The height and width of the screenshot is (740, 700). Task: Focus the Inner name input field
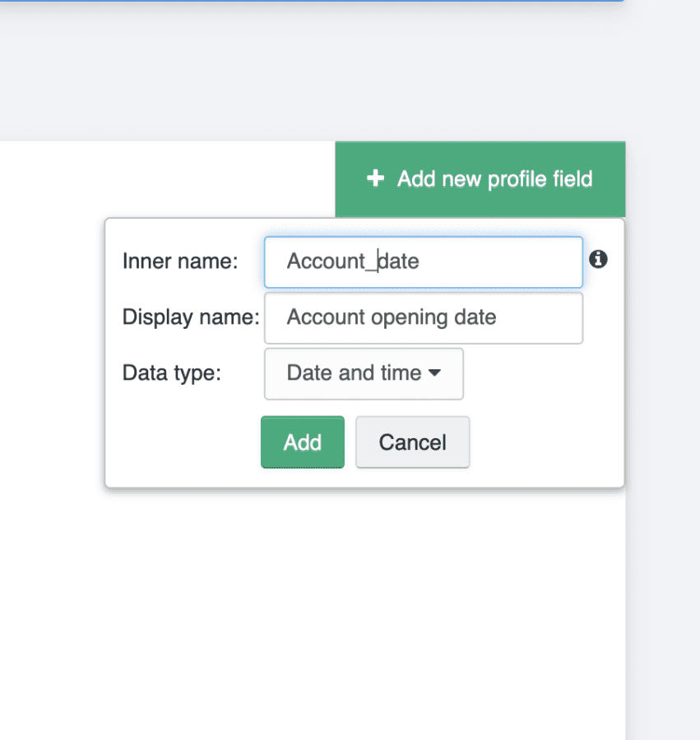point(494,262)
